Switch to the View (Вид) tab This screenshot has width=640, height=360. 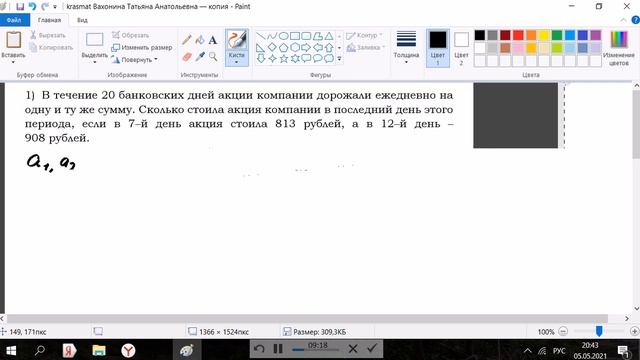click(82, 20)
